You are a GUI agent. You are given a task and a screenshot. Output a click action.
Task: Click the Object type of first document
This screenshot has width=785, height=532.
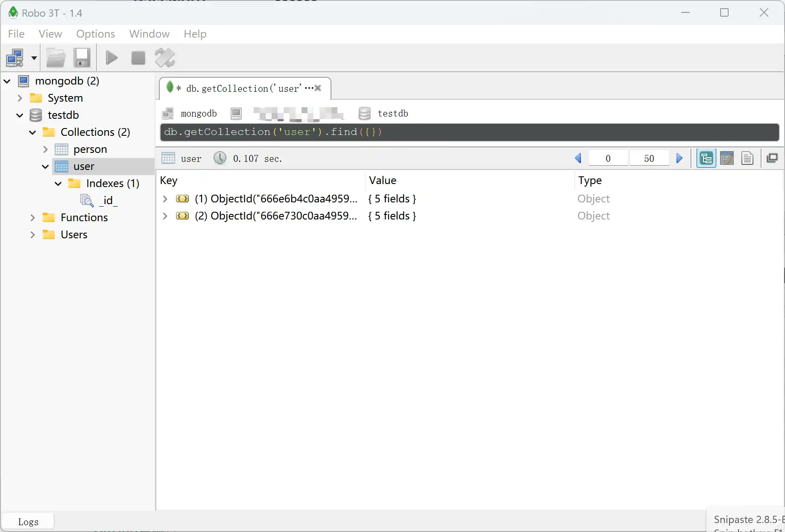[x=594, y=199]
